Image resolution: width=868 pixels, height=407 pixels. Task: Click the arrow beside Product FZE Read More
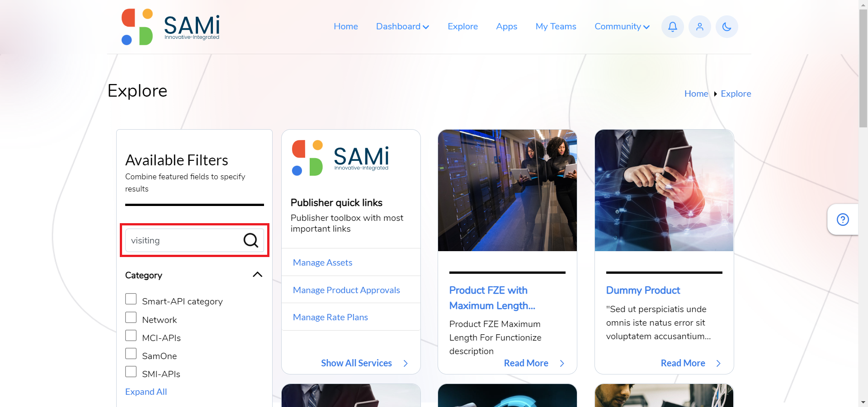562,363
